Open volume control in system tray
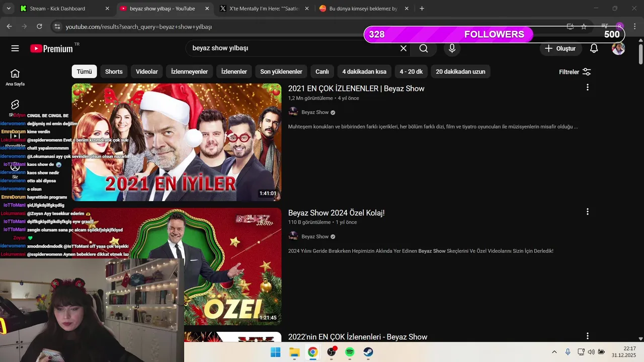 (591, 352)
